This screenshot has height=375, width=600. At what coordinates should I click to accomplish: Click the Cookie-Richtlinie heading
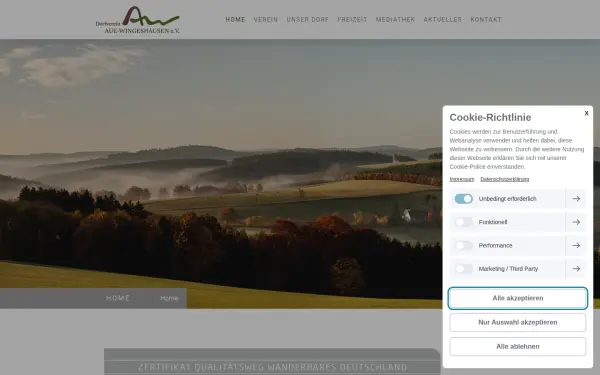click(490, 117)
